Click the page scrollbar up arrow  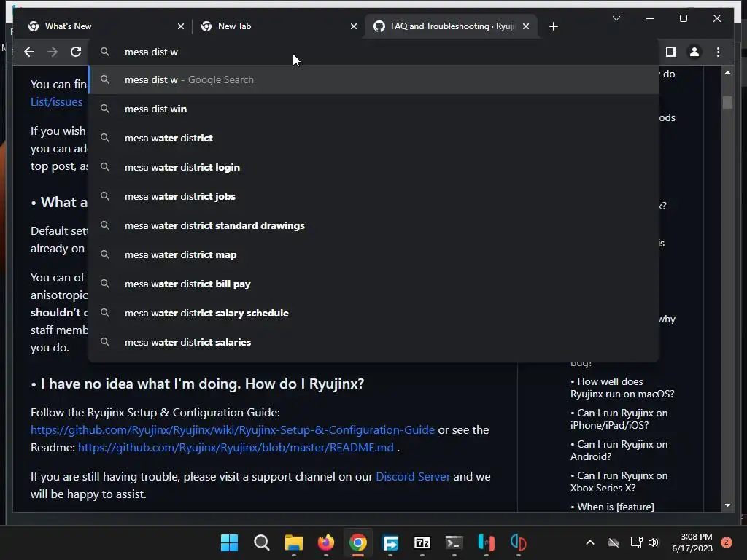pyautogui.click(x=727, y=72)
